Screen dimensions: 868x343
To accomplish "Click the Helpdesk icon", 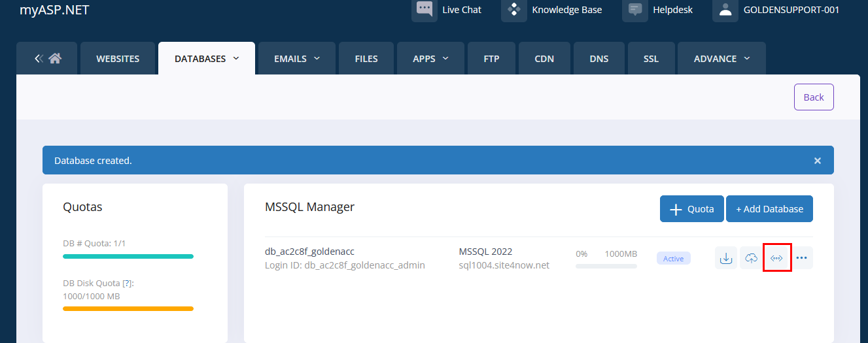I will tap(635, 10).
